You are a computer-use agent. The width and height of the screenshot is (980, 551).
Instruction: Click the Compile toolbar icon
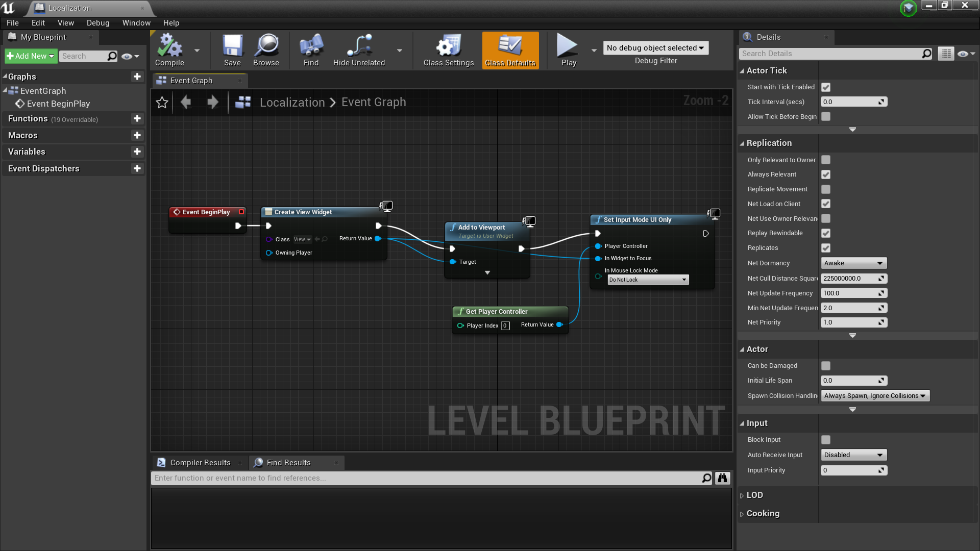click(x=169, y=50)
